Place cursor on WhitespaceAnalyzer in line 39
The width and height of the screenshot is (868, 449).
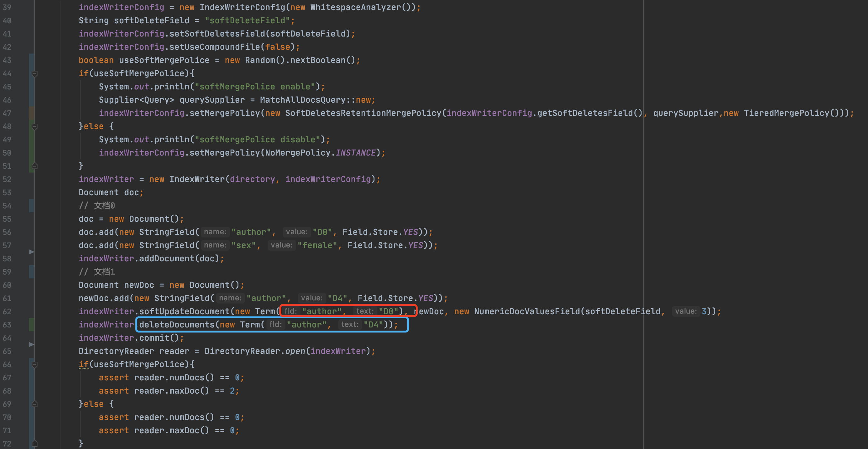(355, 8)
